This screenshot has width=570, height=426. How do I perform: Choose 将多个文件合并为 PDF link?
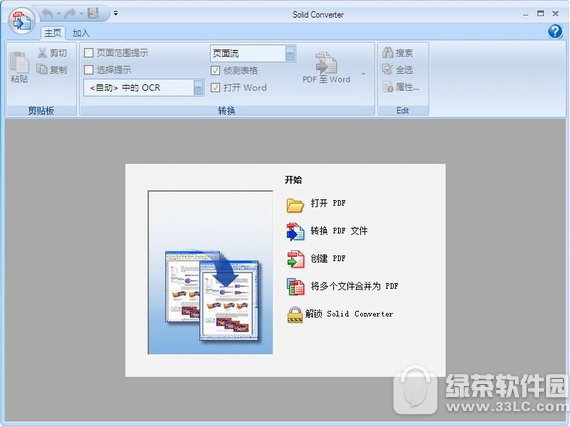354,286
